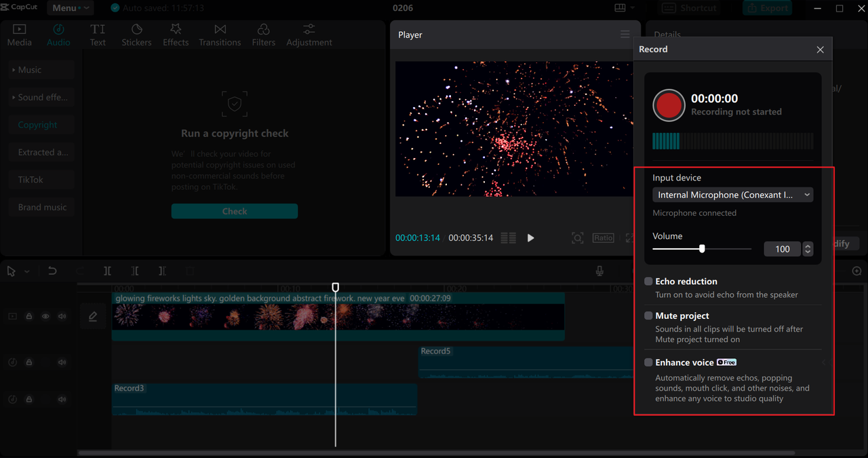868x458 pixels.
Task: Expand the Music category
Action: pos(41,70)
